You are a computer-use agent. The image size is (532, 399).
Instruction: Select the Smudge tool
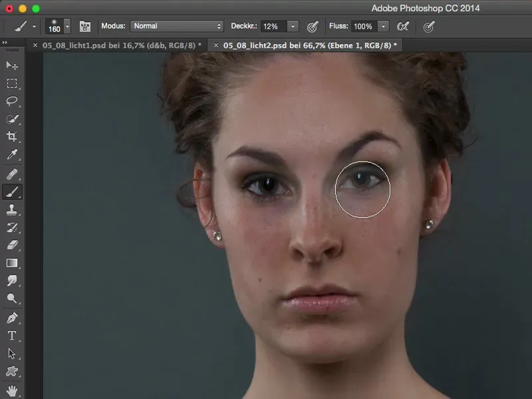(12, 281)
